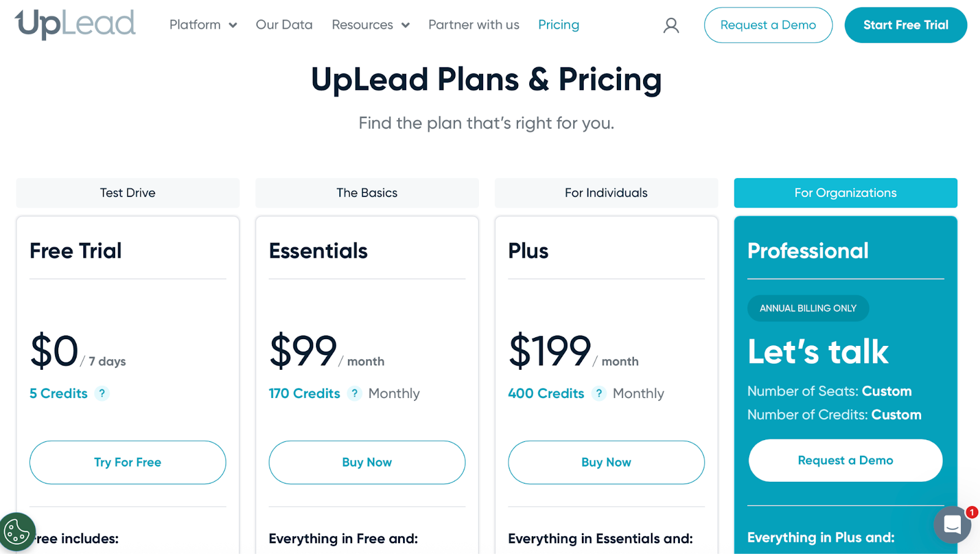The height and width of the screenshot is (554, 980).
Task: Click Request a Demo in the header
Action: 768,25
